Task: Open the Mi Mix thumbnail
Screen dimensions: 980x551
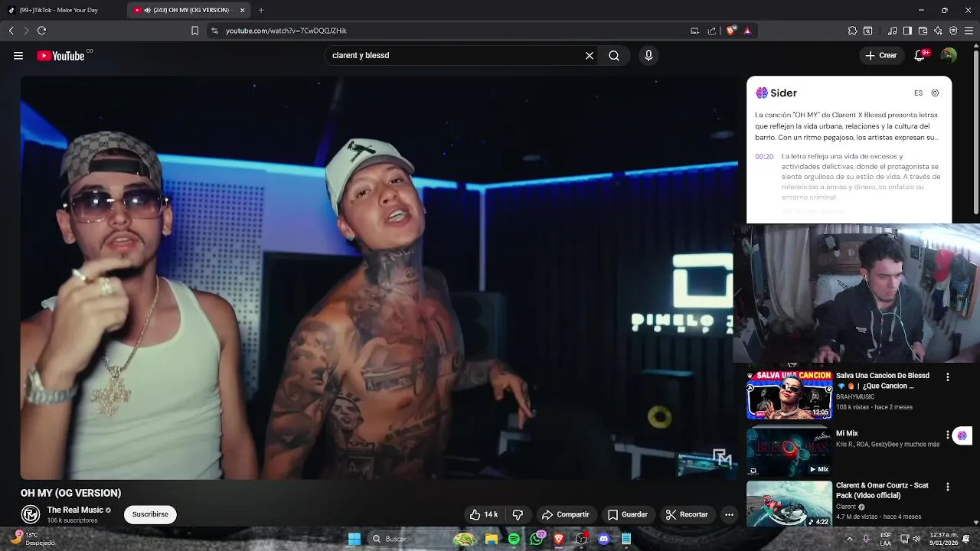Action: click(789, 452)
